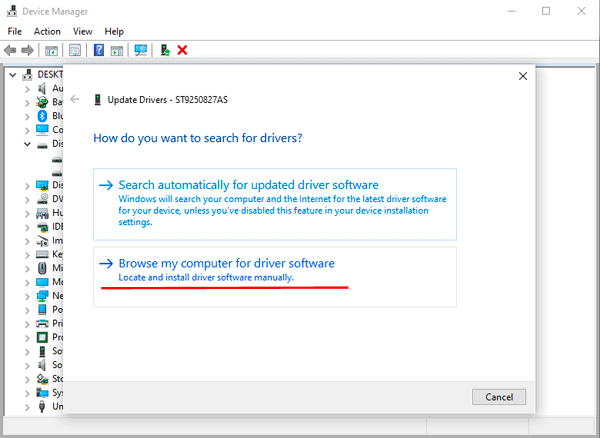Open the Action menu
Screen dimensions: 600x438
(47, 31)
